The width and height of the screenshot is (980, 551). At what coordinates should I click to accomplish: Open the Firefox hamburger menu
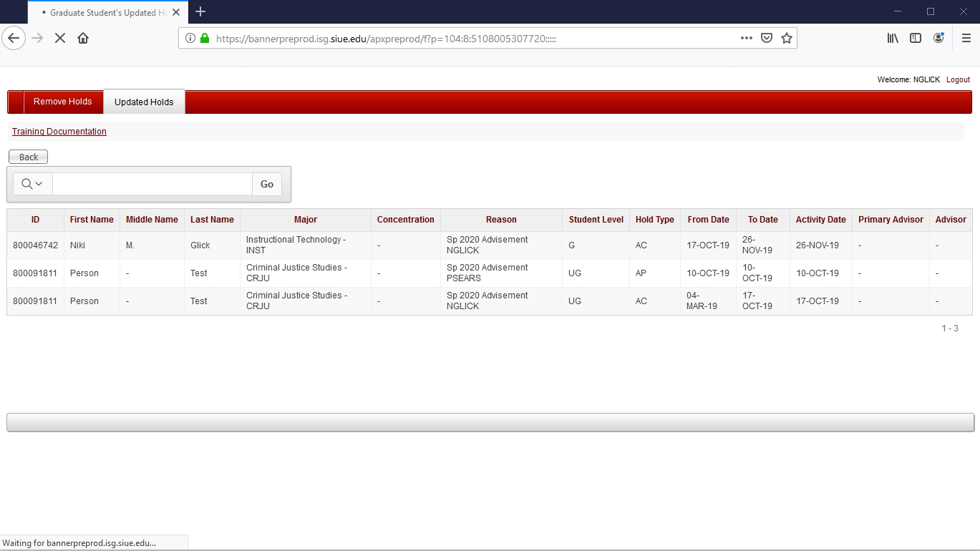click(966, 38)
